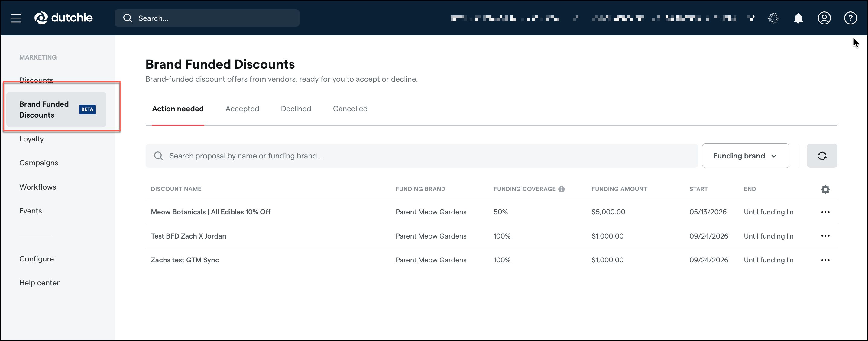The width and height of the screenshot is (868, 341).
Task: Open actions menu for Test BFD Zach X Jordan
Action: [825, 236]
